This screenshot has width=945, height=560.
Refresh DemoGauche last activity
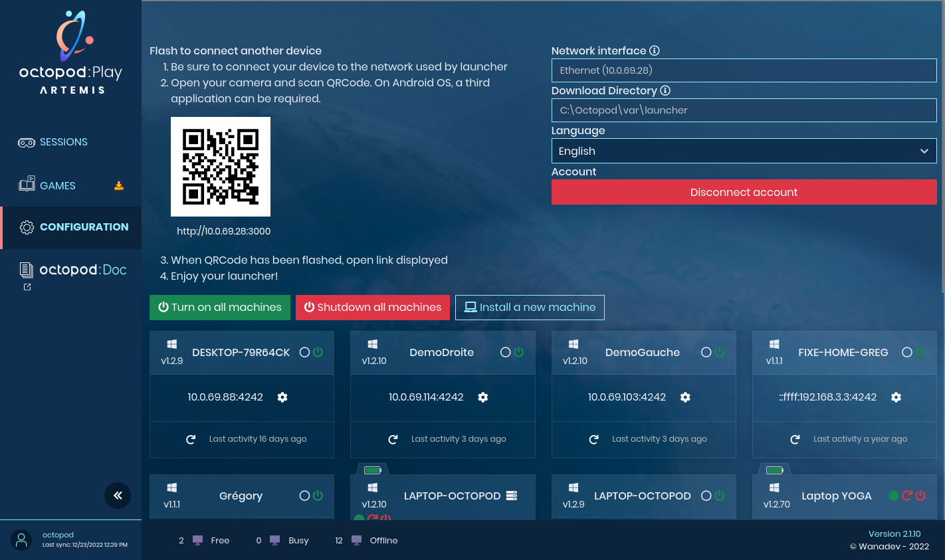(x=593, y=439)
